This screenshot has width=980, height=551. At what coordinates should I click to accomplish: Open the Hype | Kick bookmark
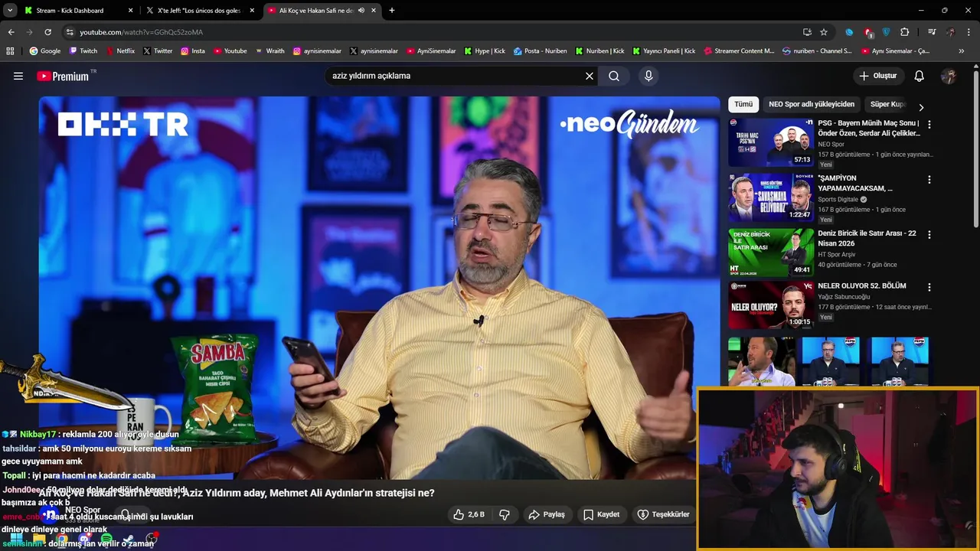[485, 51]
